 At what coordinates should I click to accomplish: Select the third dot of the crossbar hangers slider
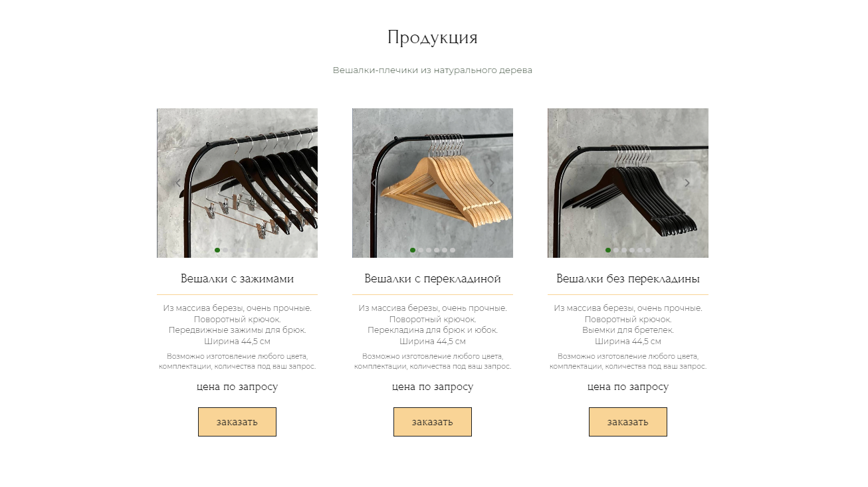point(429,250)
